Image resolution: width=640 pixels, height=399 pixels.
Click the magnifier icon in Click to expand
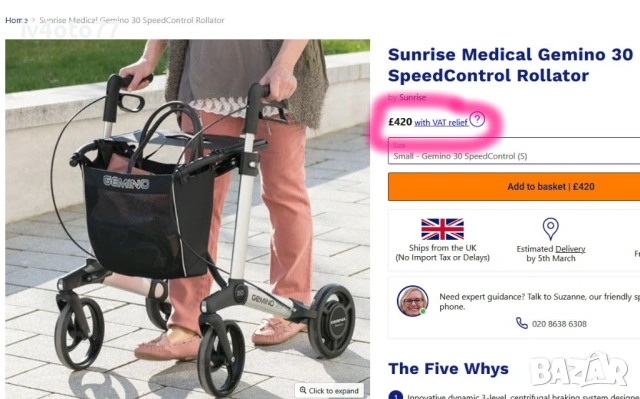point(303,390)
